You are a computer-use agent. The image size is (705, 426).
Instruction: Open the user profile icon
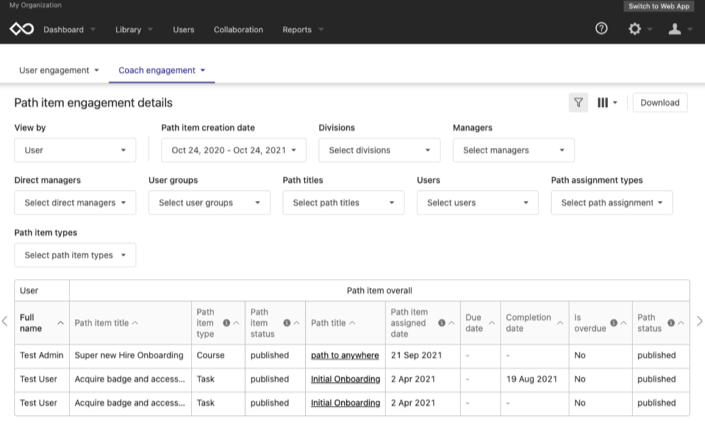(674, 29)
